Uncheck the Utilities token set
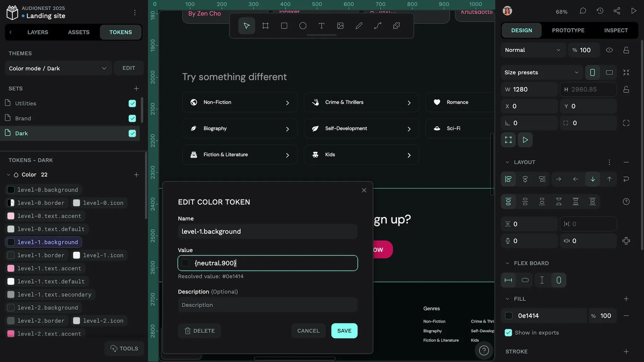The height and width of the screenshot is (362, 644). point(132,103)
